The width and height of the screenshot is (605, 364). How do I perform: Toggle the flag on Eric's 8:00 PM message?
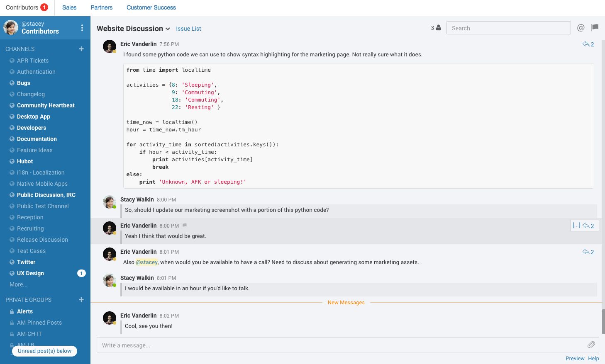pos(184,226)
